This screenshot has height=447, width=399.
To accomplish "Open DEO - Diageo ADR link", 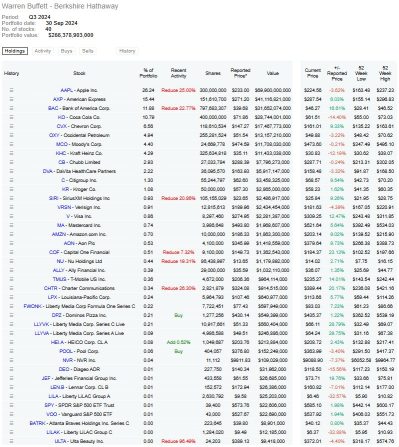I will point(79,369).
